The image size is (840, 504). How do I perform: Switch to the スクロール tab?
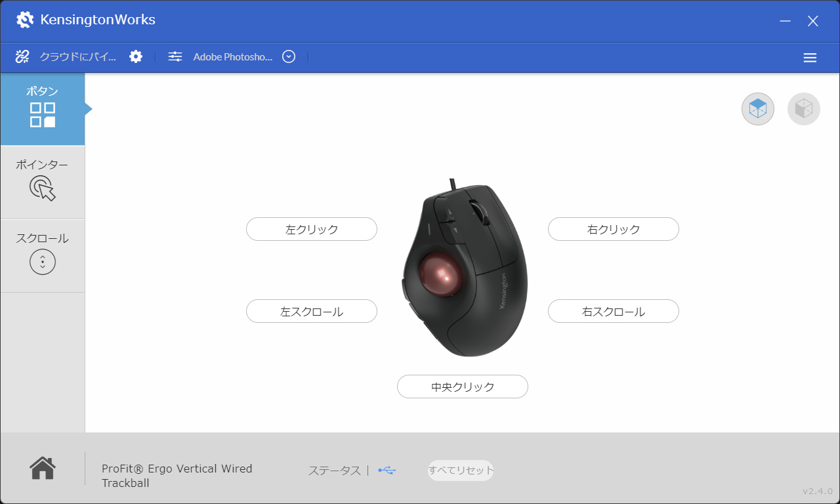pyautogui.click(x=43, y=256)
